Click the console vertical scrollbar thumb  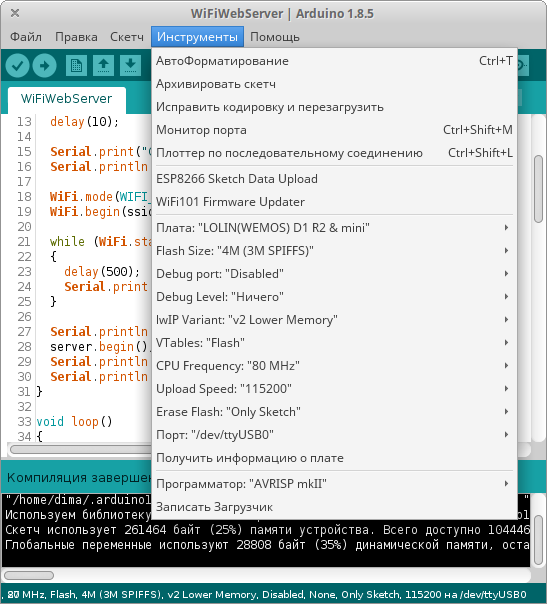click(538, 540)
